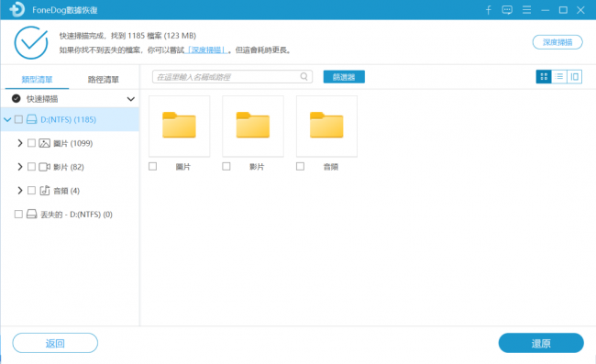Tick checkbox under 影片 folder thumbnail
Screen dimensions: 596x364
(226, 167)
